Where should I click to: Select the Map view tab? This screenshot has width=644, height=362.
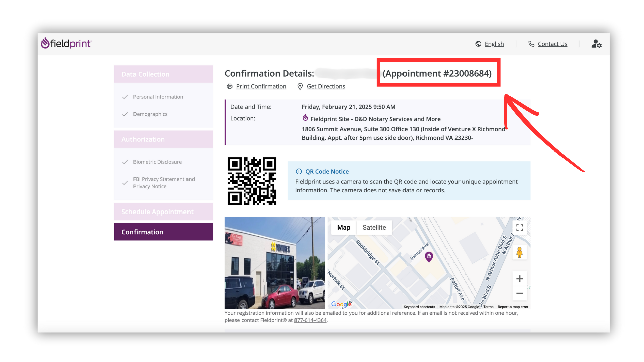coord(343,227)
